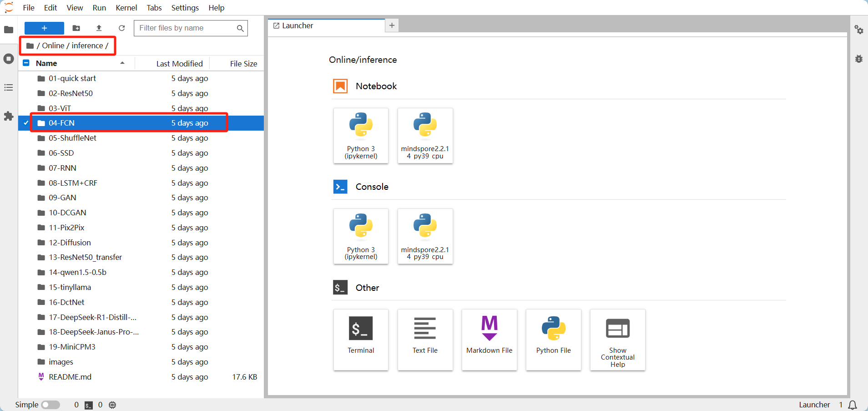Open the Running Terminals and Kernels sidebar
868x411 pixels.
(x=9, y=59)
